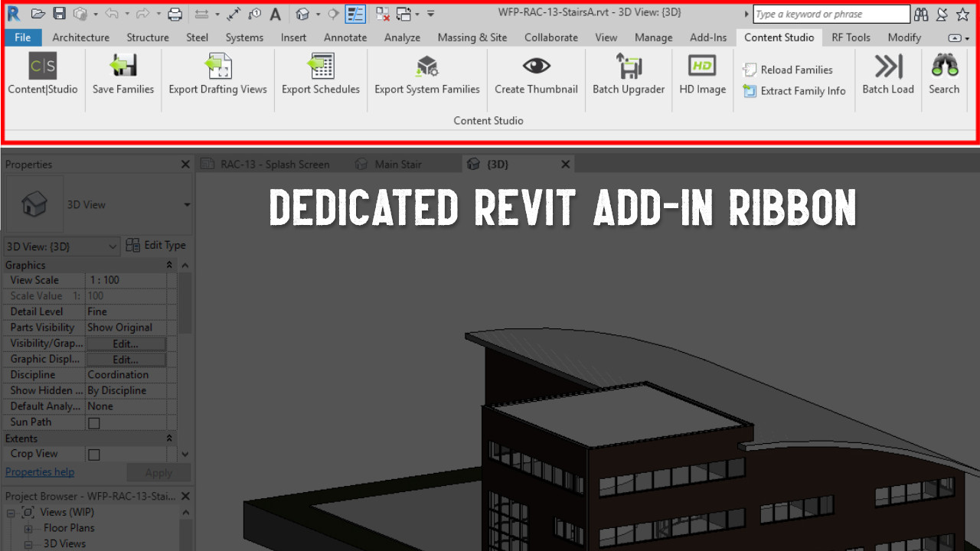The height and width of the screenshot is (551, 980).
Task: Open the Add-Ins ribbon tab
Action: [x=708, y=37]
